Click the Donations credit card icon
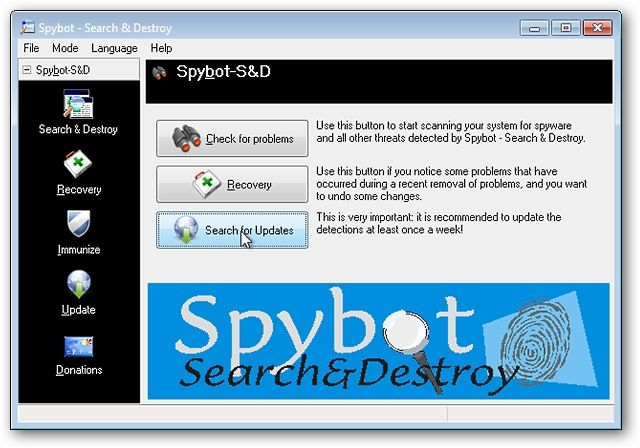640x448 pixels. tap(78, 346)
